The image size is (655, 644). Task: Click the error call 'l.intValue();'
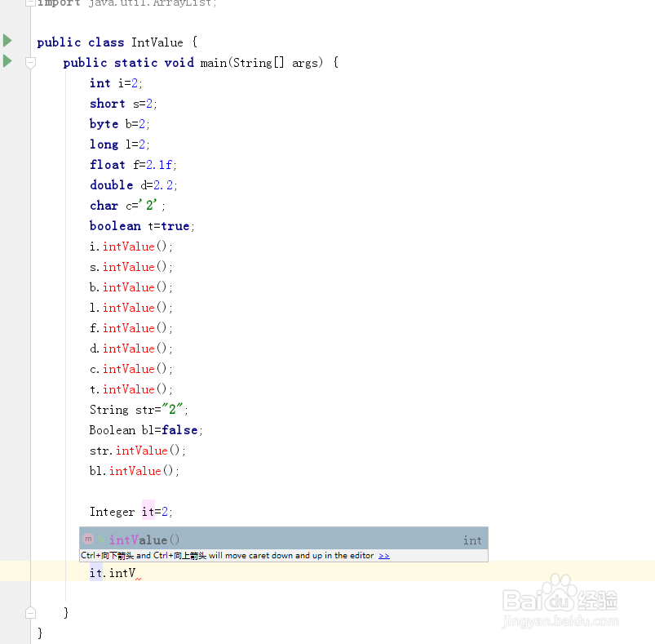coord(131,308)
